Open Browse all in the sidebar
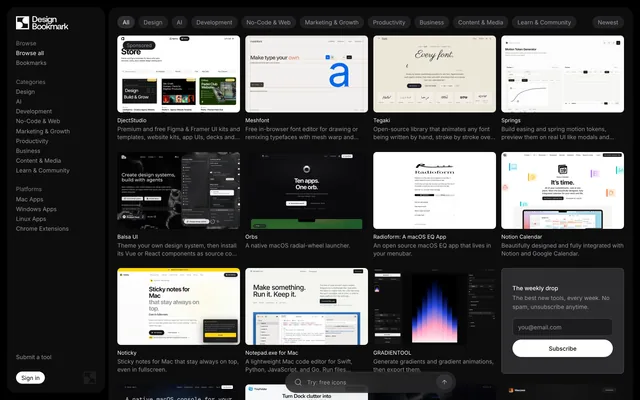This screenshot has width=640, height=400. [30, 53]
